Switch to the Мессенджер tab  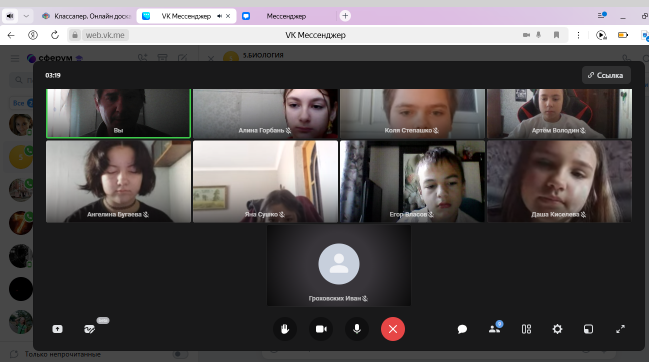point(286,16)
